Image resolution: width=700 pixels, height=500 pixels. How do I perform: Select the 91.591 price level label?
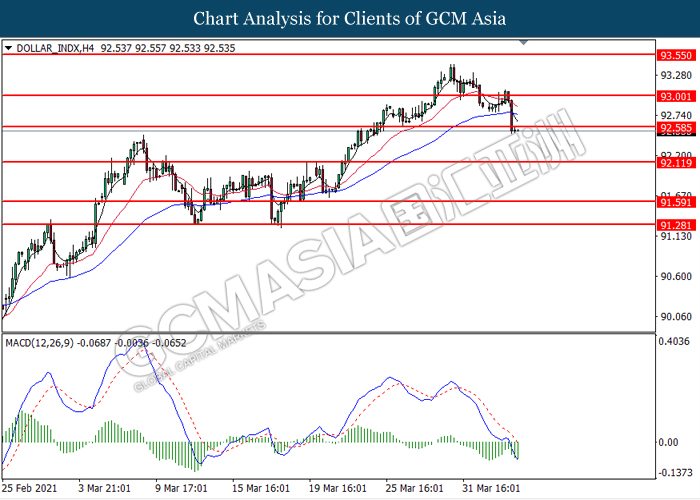coord(676,203)
